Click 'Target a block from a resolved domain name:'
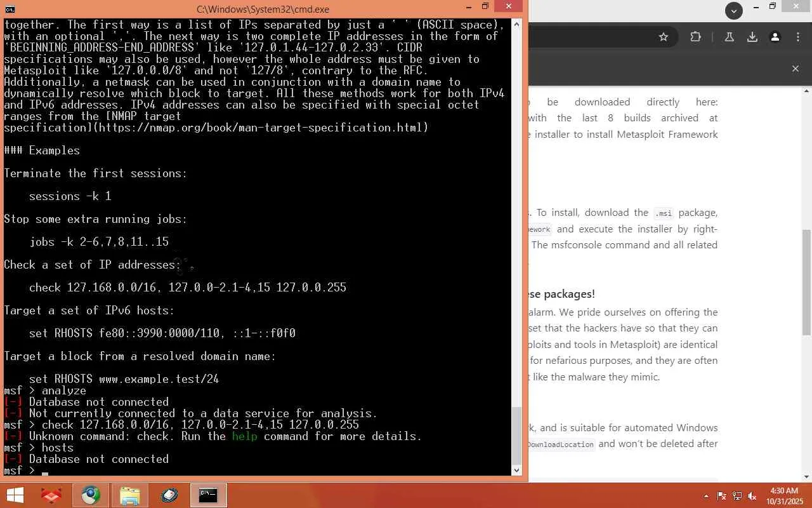 pos(140,356)
